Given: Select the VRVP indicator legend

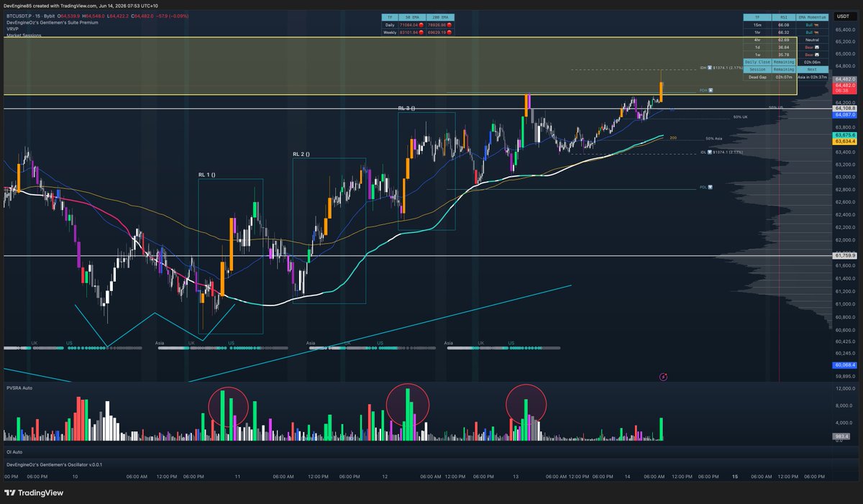Looking at the screenshot, I should [x=12, y=28].
